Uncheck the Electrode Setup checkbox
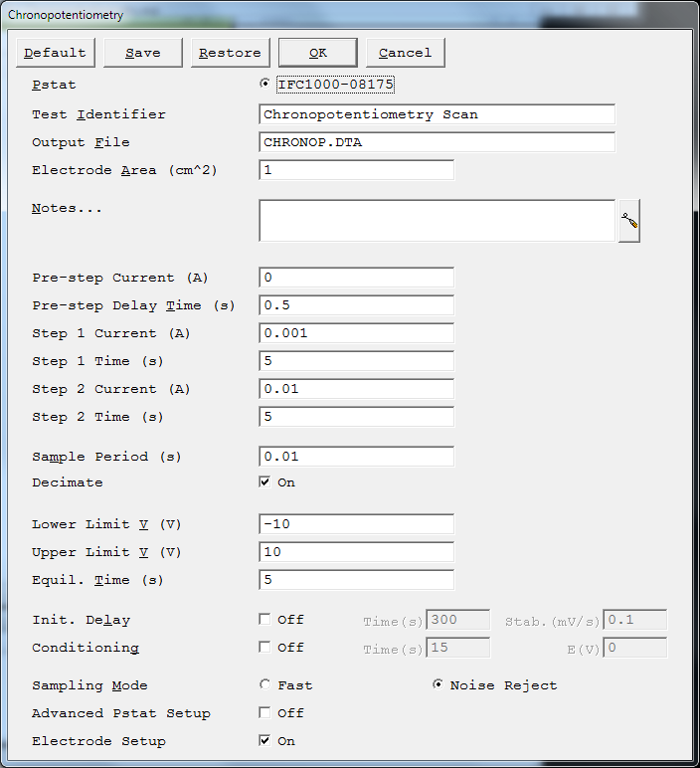This screenshot has height=768, width=700. [264, 740]
